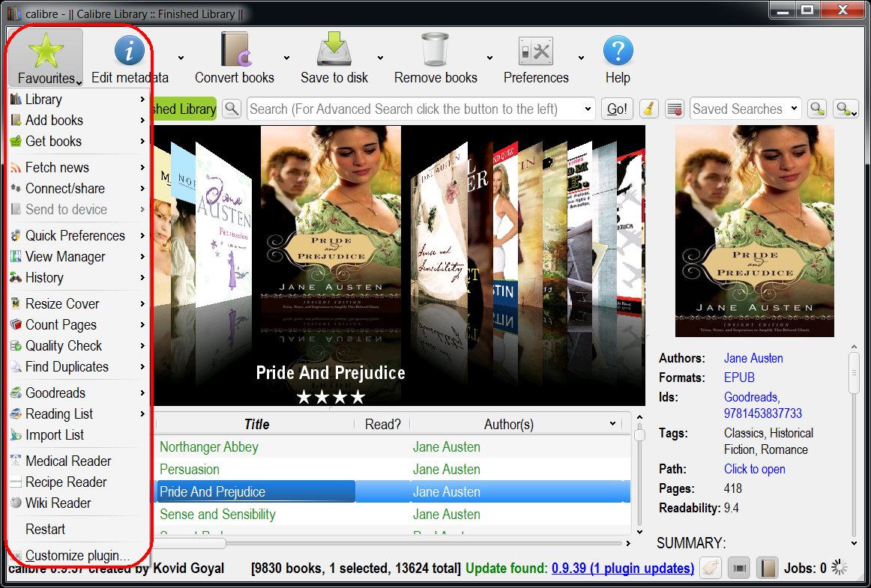Expand the Convert books dropdown arrow
This screenshot has width=871, height=588.
coord(286,58)
